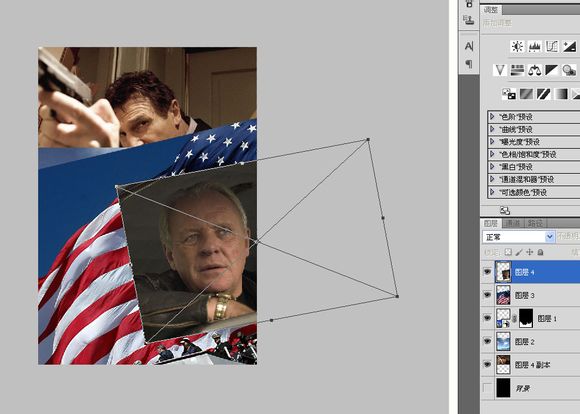
Task: Add an Exposure adjustment layer
Action: coord(569,47)
